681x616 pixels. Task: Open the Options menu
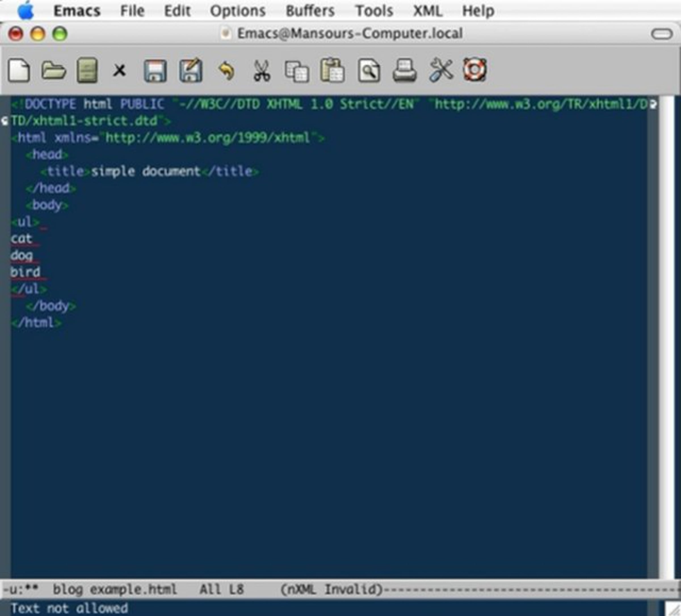point(238,11)
